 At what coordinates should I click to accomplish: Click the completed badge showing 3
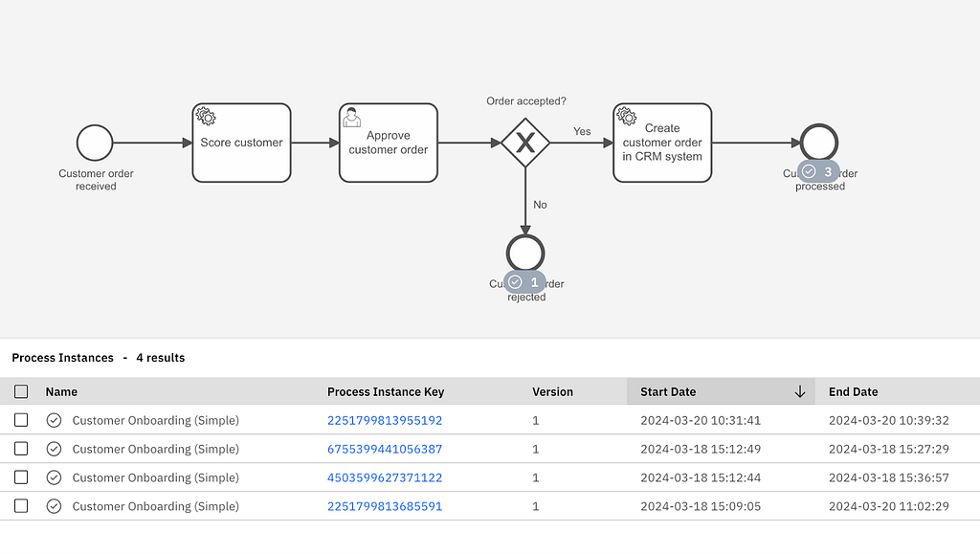pos(818,172)
